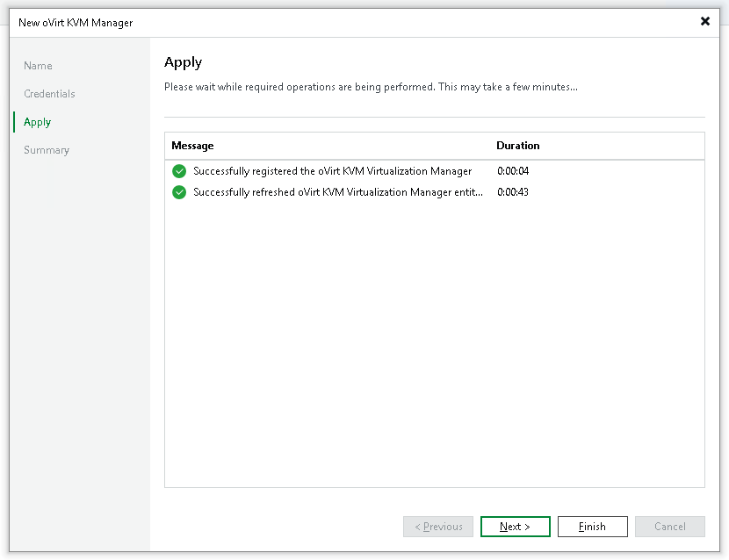The width and height of the screenshot is (729, 560).
Task: Jump to the Summary wizard step
Action: (47, 150)
